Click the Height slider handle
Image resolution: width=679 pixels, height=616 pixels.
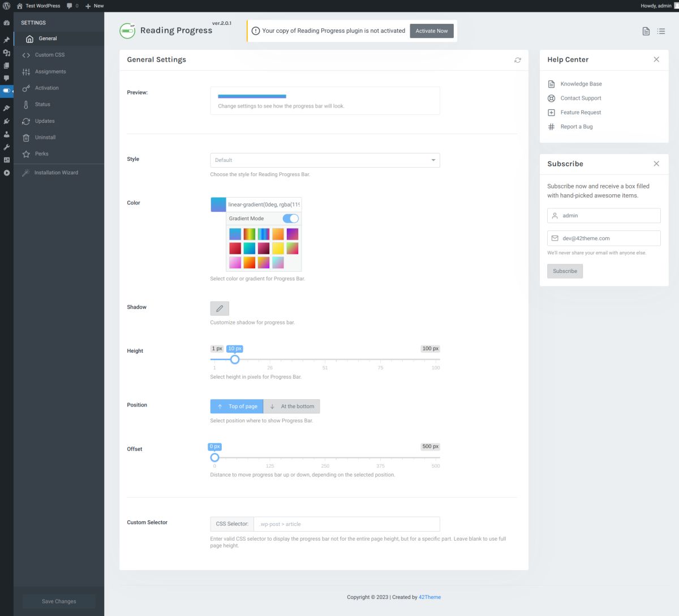(x=235, y=360)
